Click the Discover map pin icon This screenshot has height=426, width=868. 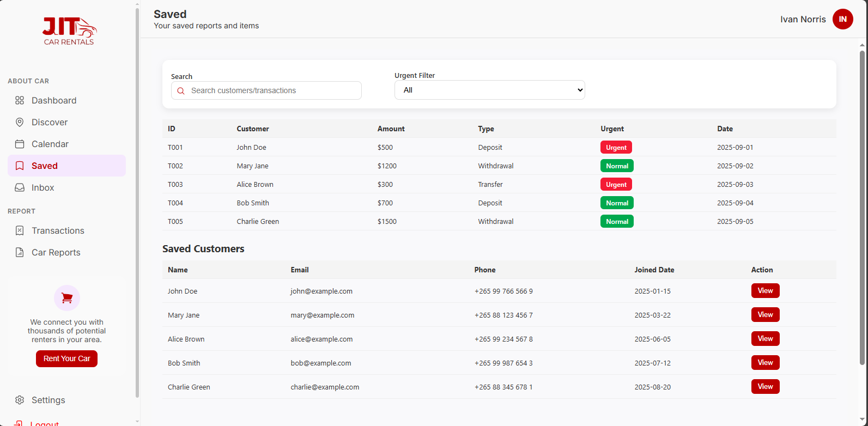[x=20, y=122]
